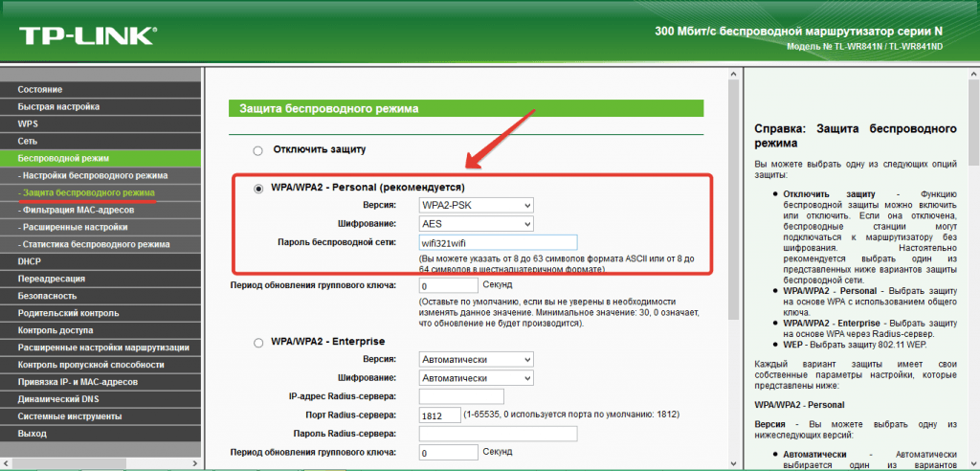Click the left sidebar horizontal scroll-left arrow
980x471 pixels.
click(5, 463)
